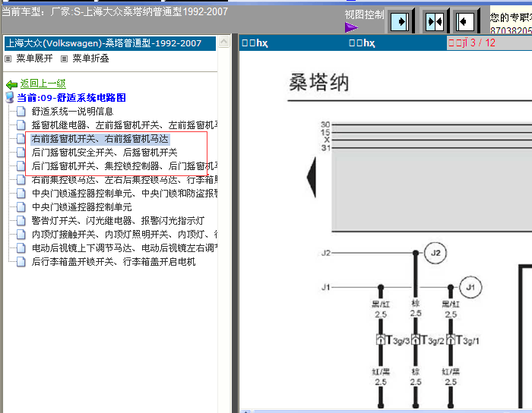
Task: Click document icon beside 后行李箱盖开锁开关
Action: coord(21,262)
